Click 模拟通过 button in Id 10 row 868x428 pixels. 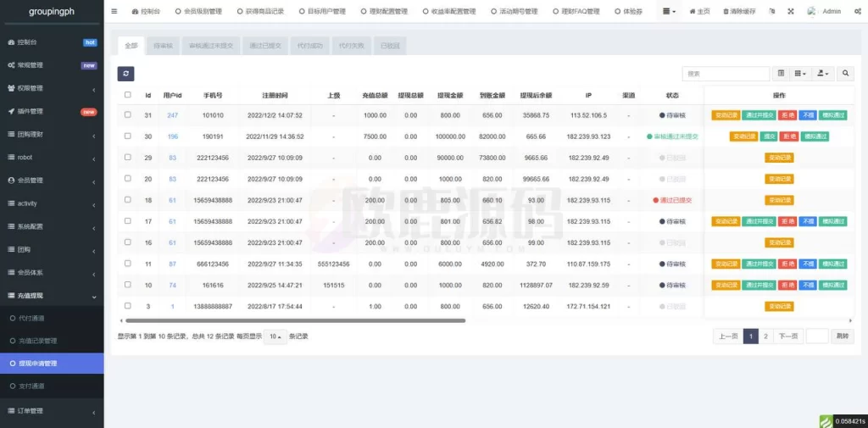pos(832,285)
